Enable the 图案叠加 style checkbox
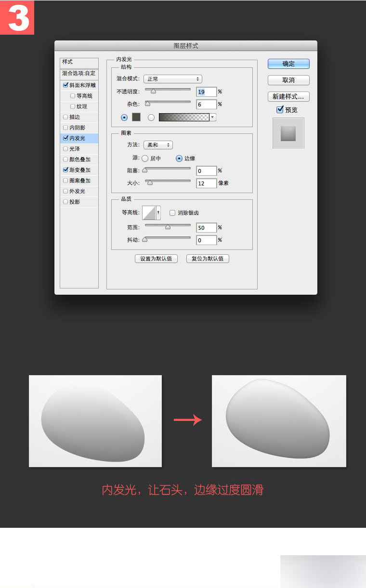366x588 pixels. [65, 181]
